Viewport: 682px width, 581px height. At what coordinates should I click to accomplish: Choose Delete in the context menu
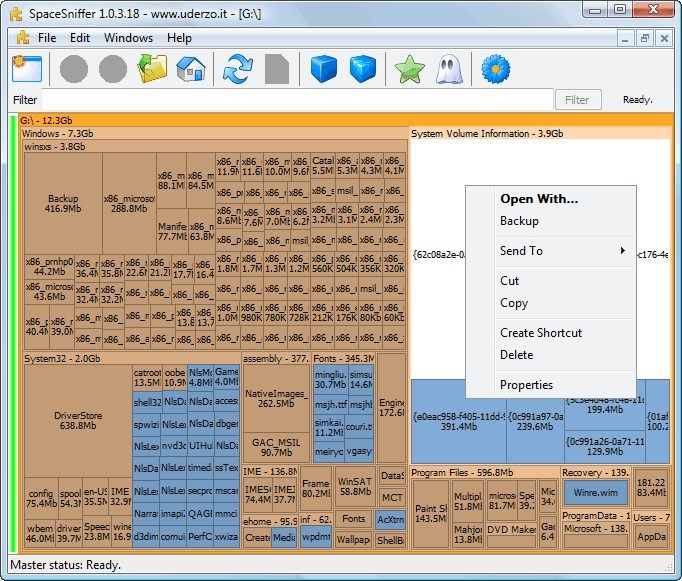(x=516, y=355)
